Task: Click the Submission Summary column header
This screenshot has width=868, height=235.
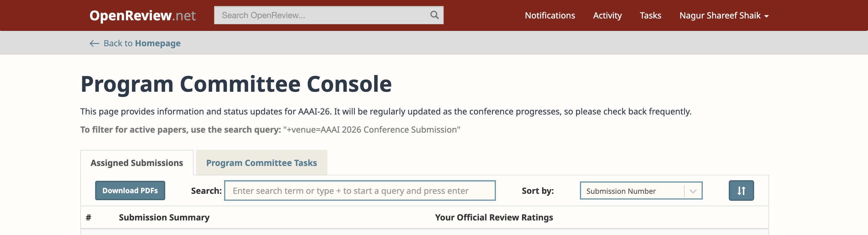Action: [164, 217]
